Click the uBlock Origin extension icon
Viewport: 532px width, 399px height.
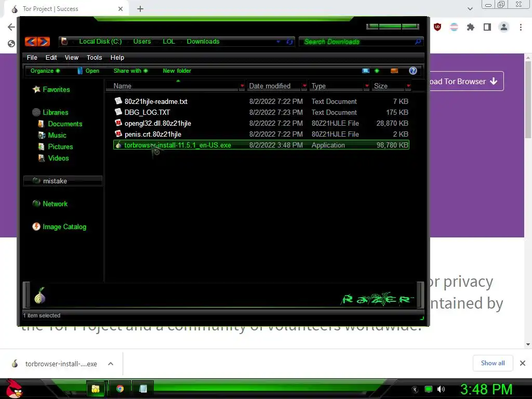437,27
